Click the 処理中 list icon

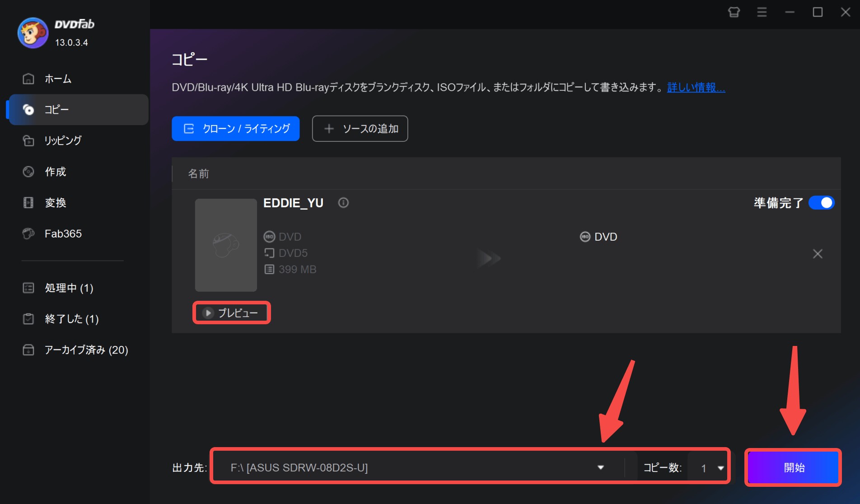[28, 288]
